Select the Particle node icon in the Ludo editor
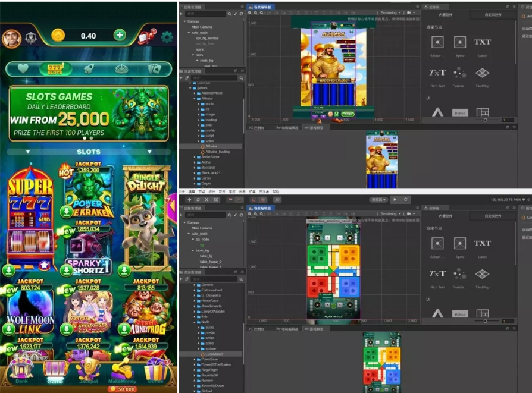The image size is (532, 393). pyautogui.click(x=460, y=273)
